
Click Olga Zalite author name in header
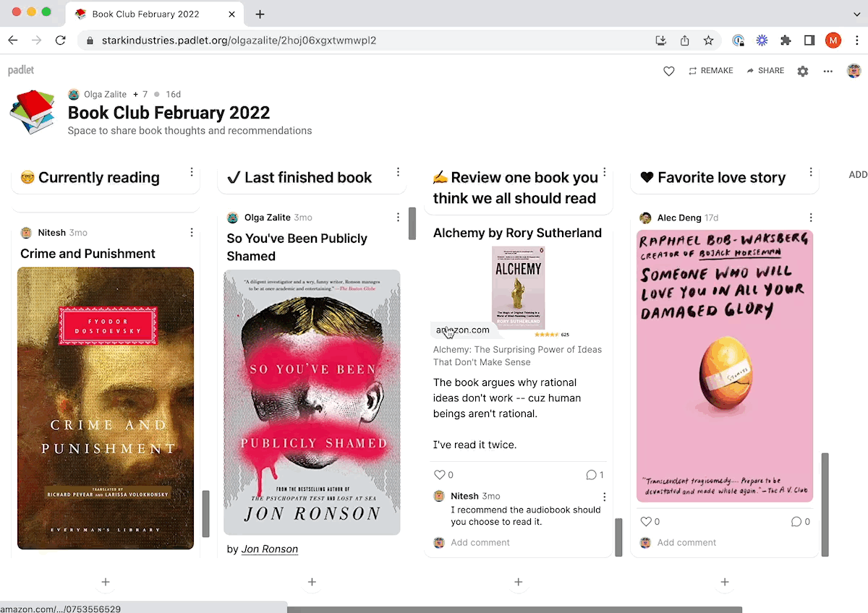[x=105, y=94]
